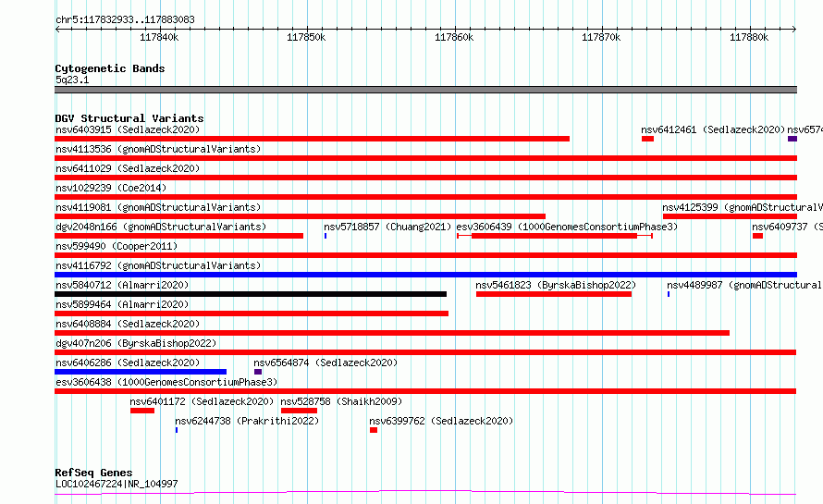Click the chr5:117832933..117883083 coordinate label
Image resolution: width=823 pixels, height=504 pixels.
[x=125, y=20]
